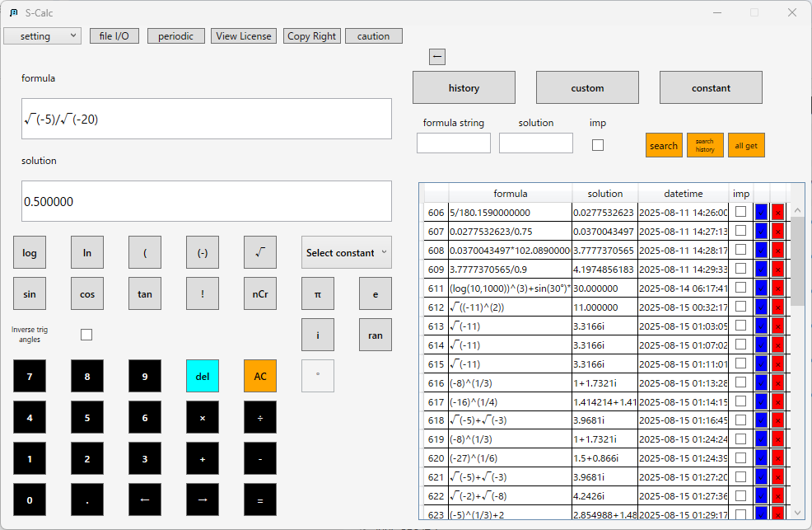This screenshot has height=530, width=812.
Task: Insert Euler's number e key
Action: pyautogui.click(x=376, y=293)
